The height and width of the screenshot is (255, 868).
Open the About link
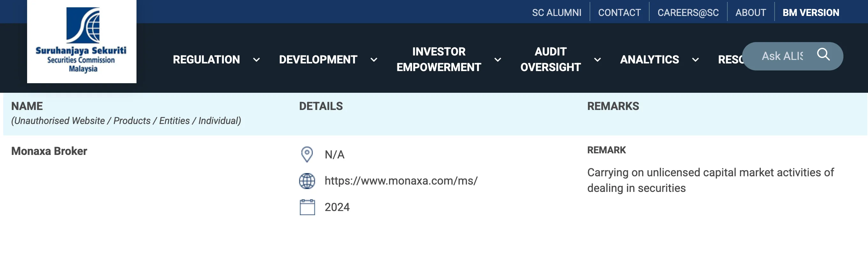750,12
